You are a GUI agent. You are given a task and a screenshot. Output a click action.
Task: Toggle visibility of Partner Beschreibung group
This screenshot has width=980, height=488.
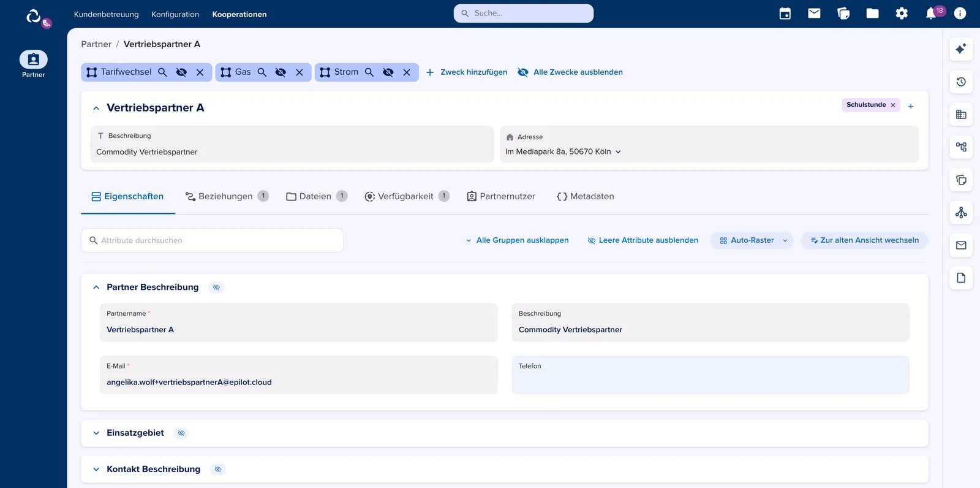click(216, 287)
